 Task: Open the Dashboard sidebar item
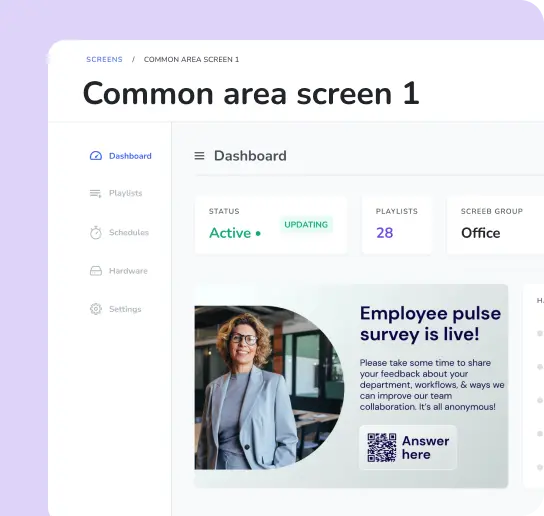point(120,156)
